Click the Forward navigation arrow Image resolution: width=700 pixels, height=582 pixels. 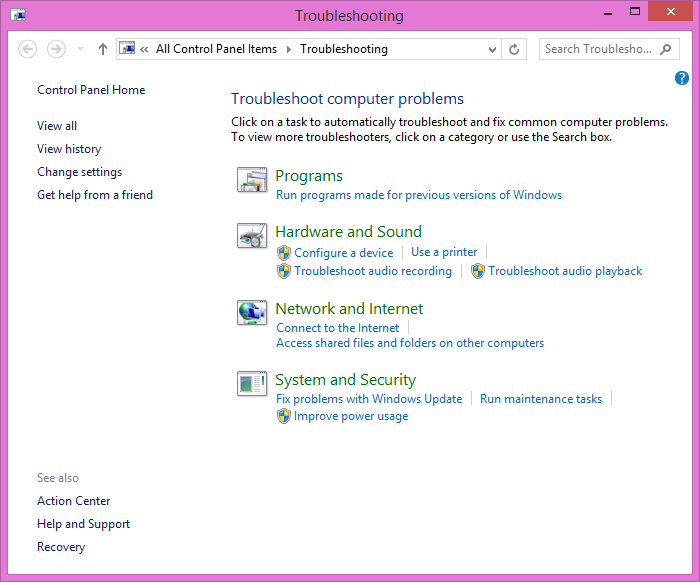click(56, 49)
